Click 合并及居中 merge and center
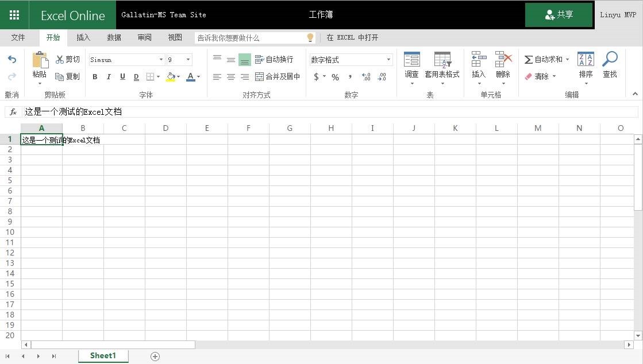Screen dimensions: 643x364 coord(278,77)
